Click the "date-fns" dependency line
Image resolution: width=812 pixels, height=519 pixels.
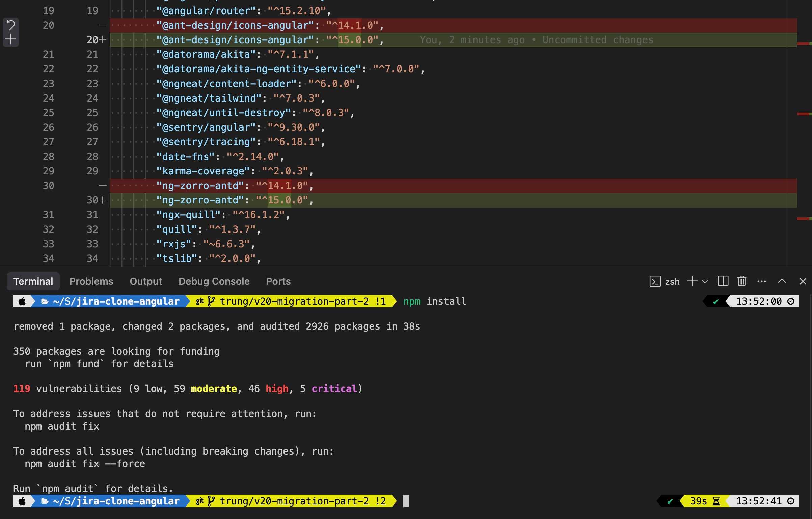[220, 157]
